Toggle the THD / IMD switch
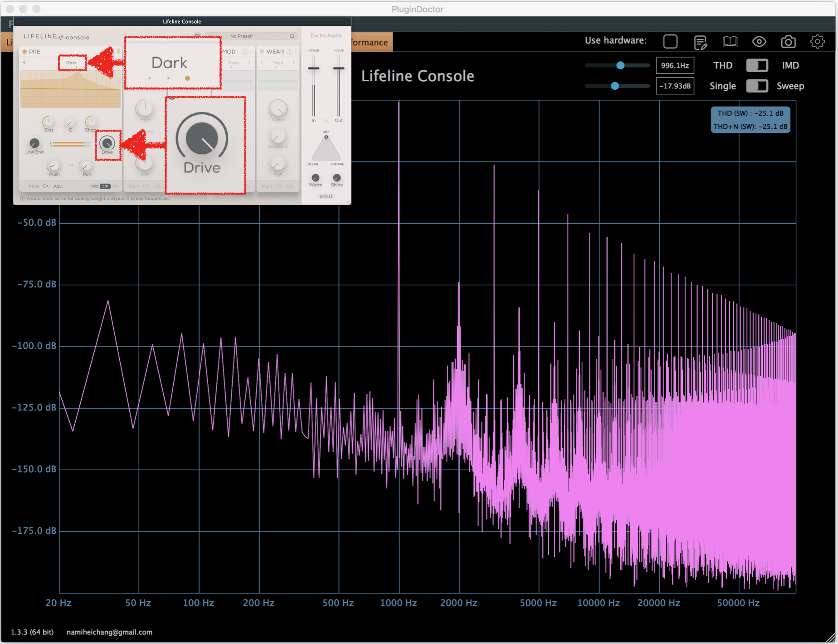The width and height of the screenshot is (838, 644). [757, 65]
